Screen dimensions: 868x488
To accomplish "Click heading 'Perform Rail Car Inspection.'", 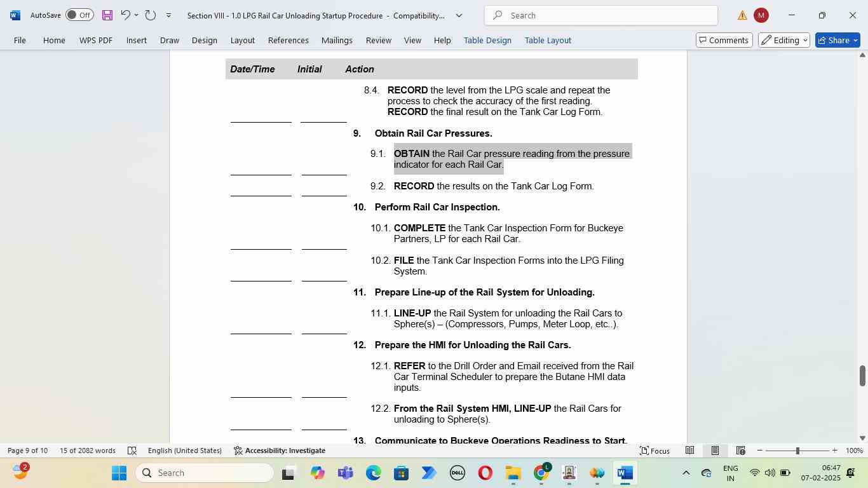I will [x=437, y=207].
